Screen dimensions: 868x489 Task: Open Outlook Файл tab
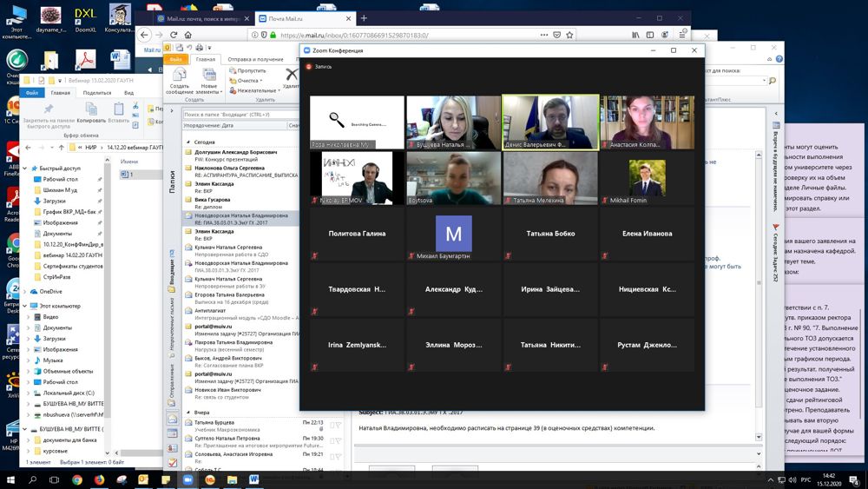click(x=176, y=59)
